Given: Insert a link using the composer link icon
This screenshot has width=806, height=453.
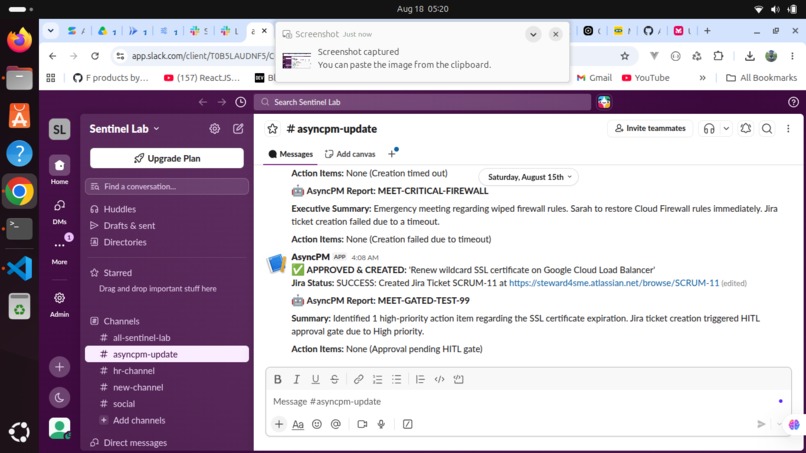Looking at the screenshot, I should pos(358,379).
